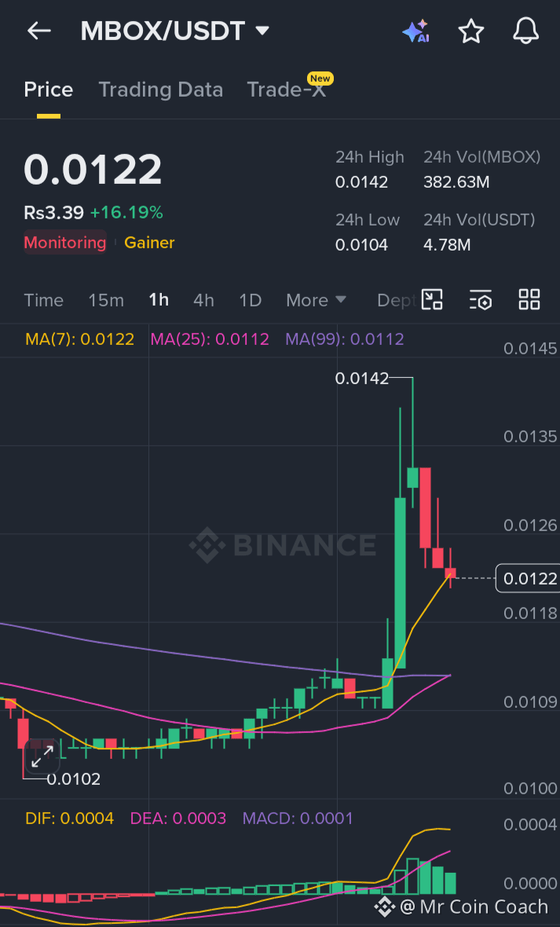560x927 pixels.
Task: Tap the Rs3.39 converted price
Action: pyautogui.click(x=54, y=212)
